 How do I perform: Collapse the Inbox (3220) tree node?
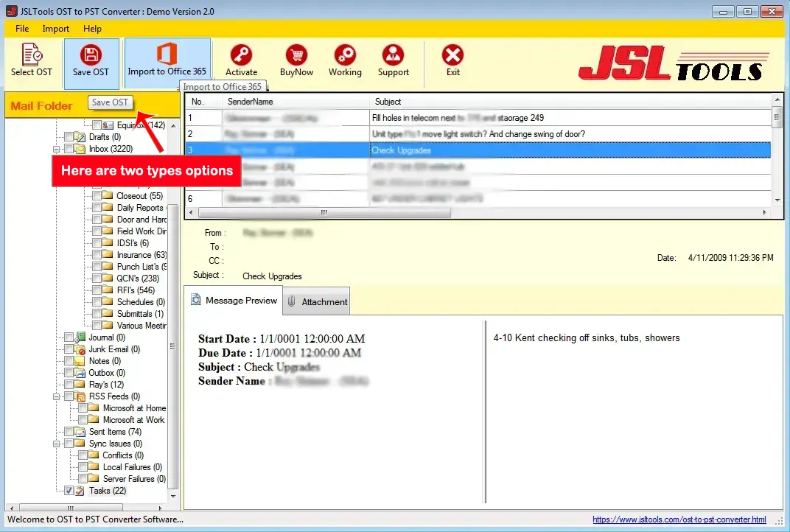(x=56, y=149)
